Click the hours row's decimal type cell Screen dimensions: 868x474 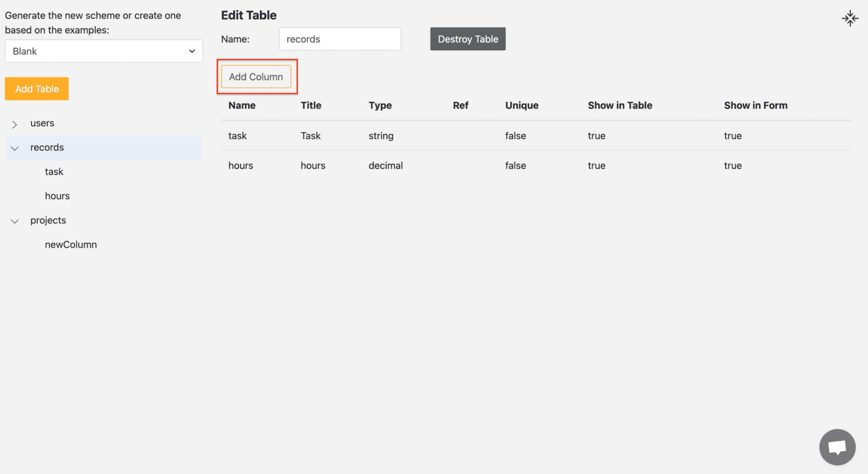coord(385,166)
